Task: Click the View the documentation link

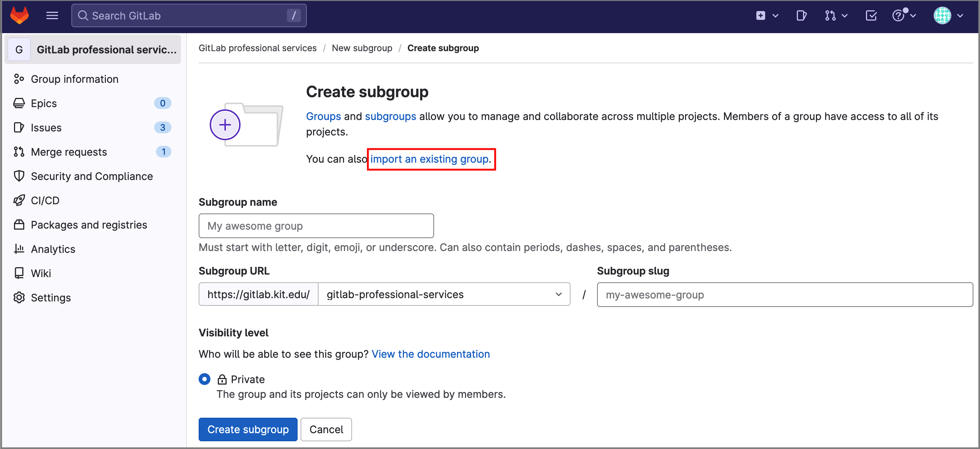Action: click(431, 353)
